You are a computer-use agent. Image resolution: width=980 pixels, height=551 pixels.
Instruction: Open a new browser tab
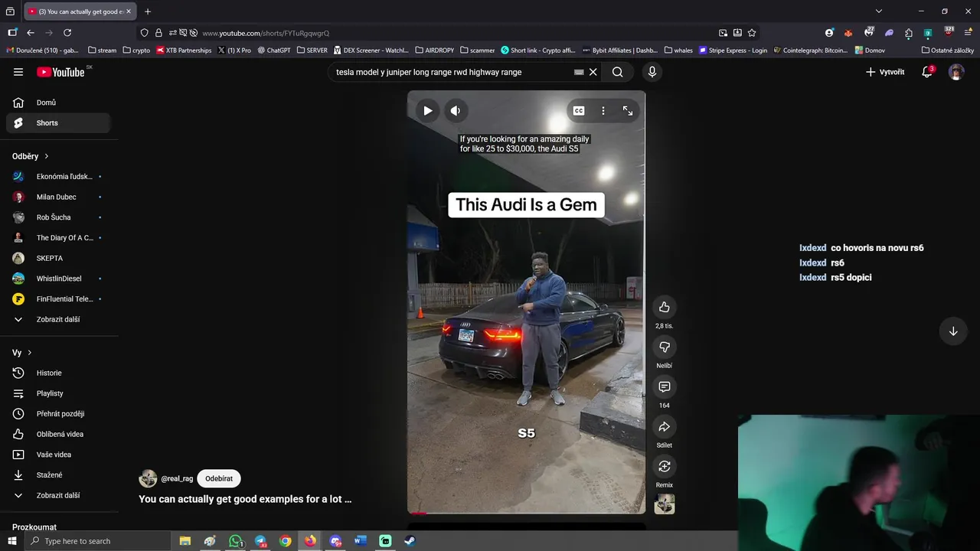(x=148, y=11)
